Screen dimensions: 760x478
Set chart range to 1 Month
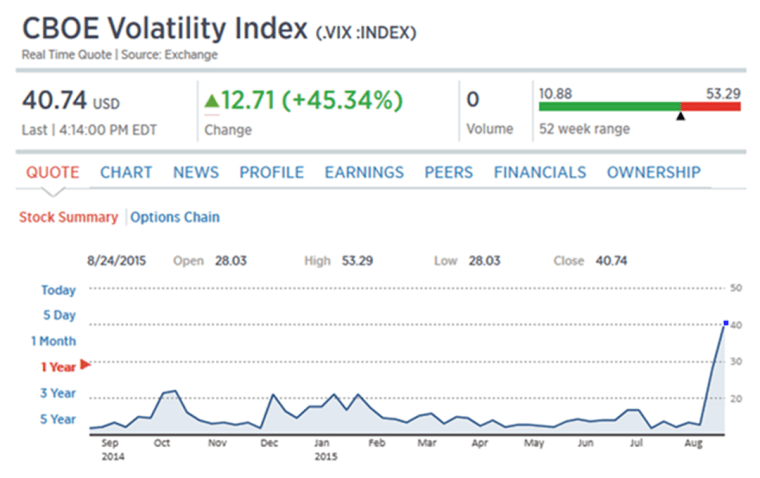click(54, 341)
